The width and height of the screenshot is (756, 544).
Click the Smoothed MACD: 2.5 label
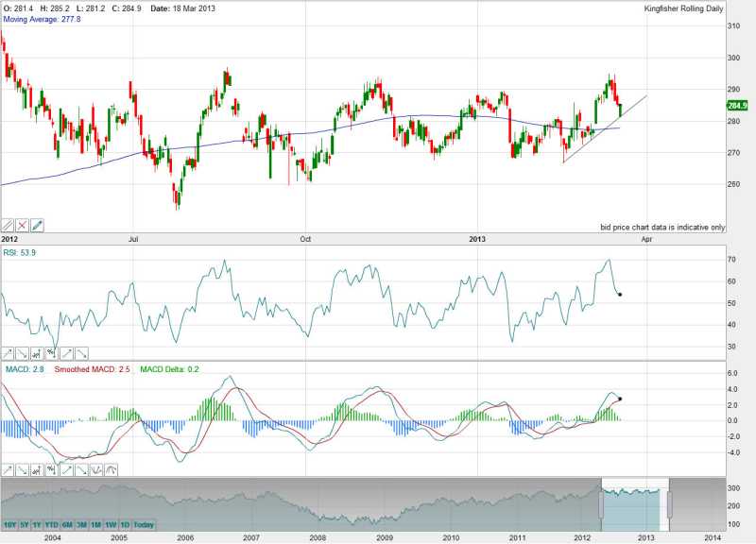click(x=92, y=369)
